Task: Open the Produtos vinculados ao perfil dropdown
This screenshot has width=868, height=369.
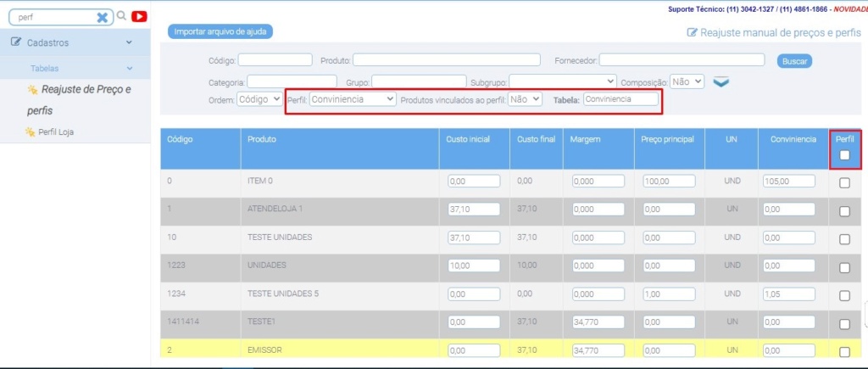Action: 525,99
